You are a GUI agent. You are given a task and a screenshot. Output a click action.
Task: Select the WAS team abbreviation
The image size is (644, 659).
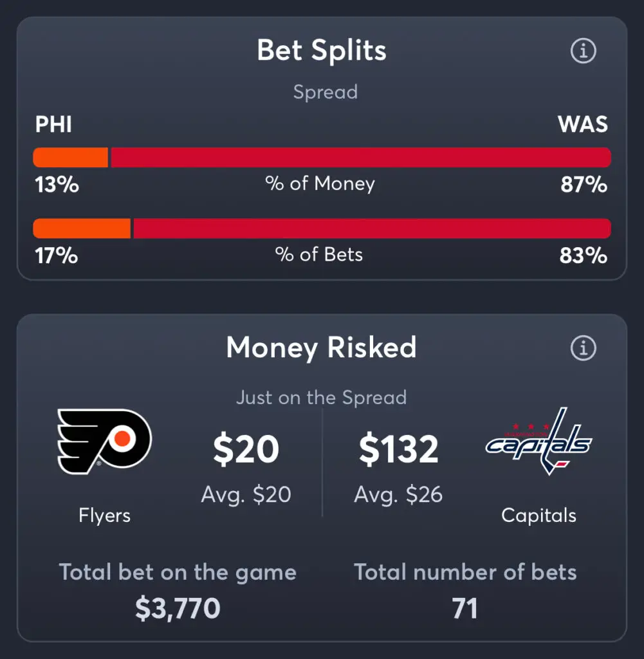pyautogui.click(x=583, y=124)
